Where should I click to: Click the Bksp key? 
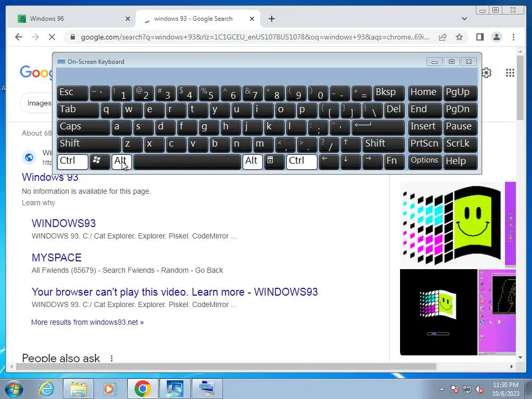[389, 93]
